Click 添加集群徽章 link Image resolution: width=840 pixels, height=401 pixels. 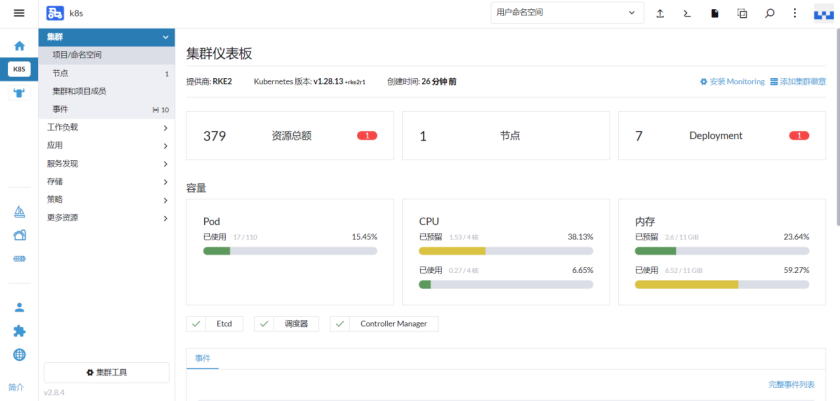point(798,81)
